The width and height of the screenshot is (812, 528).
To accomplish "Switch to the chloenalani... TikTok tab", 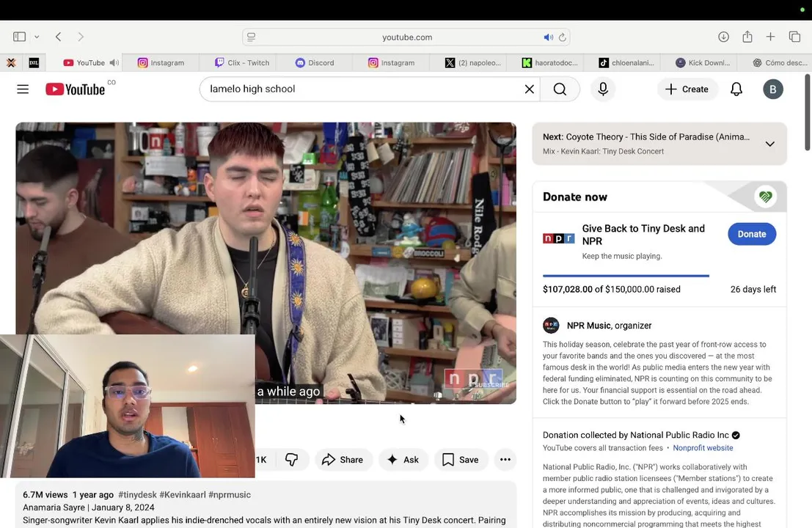I will tap(626, 62).
